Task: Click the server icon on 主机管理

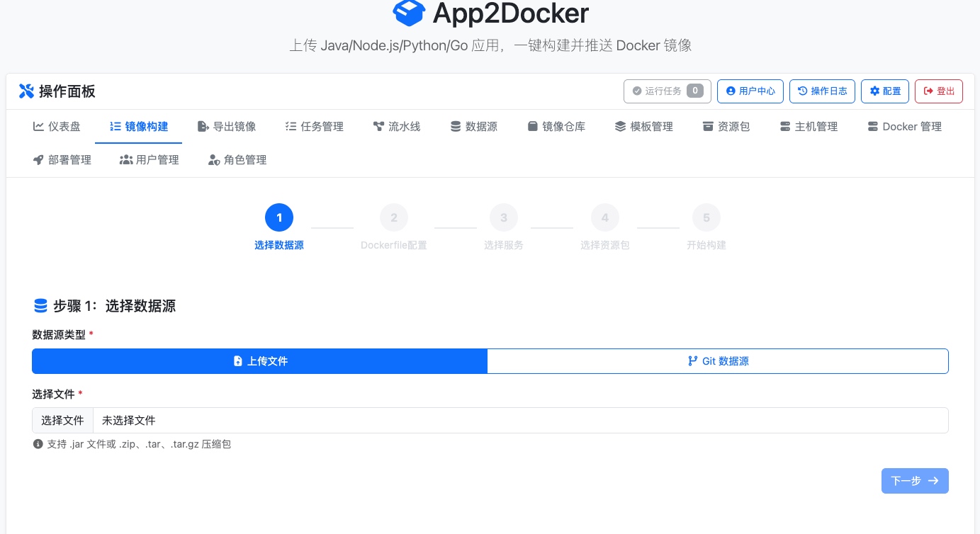Action: (x=785, y=127)
